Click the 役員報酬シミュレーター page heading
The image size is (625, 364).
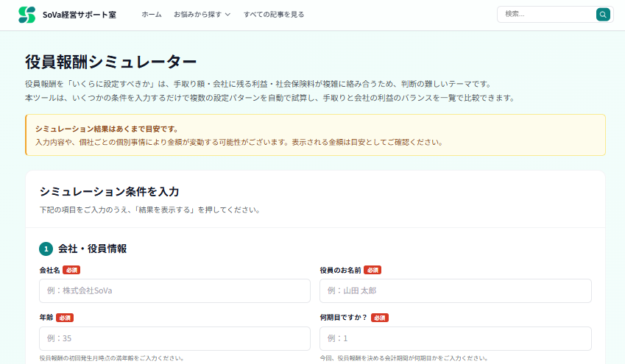click(111, 62)
